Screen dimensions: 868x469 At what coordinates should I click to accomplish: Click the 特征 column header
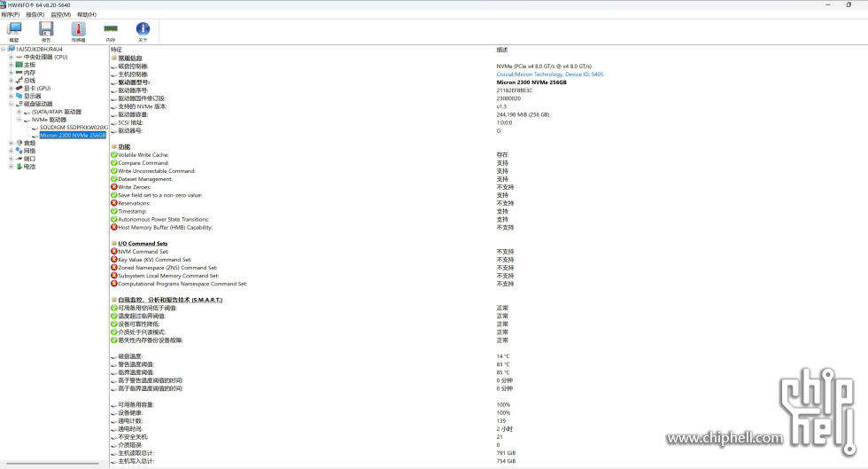tap(116, 50)
